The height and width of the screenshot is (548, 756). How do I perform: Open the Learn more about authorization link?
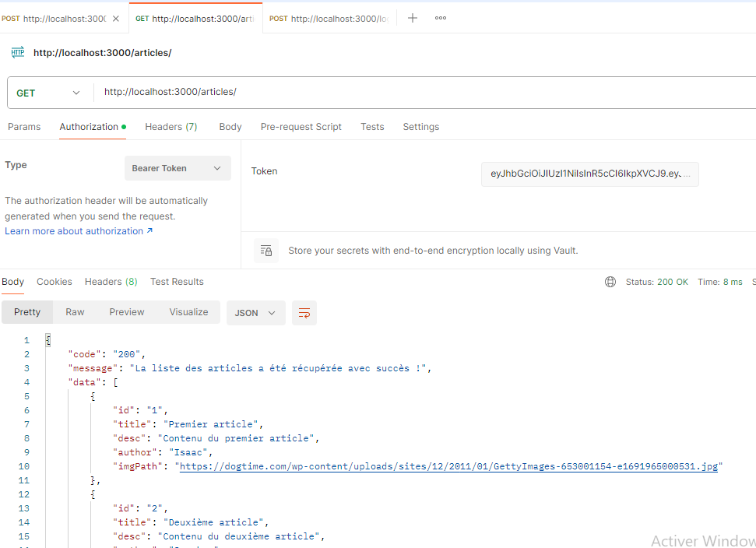[74, 230]
